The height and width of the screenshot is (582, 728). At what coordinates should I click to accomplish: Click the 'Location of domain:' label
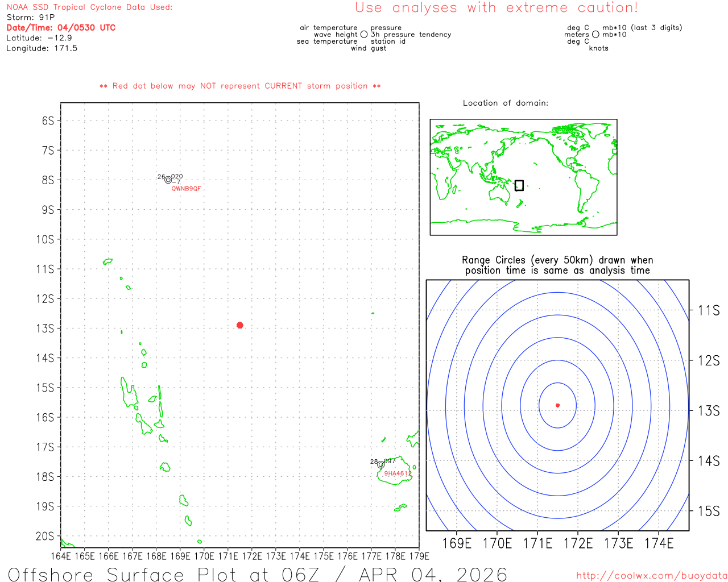click(x=506, y=103)
